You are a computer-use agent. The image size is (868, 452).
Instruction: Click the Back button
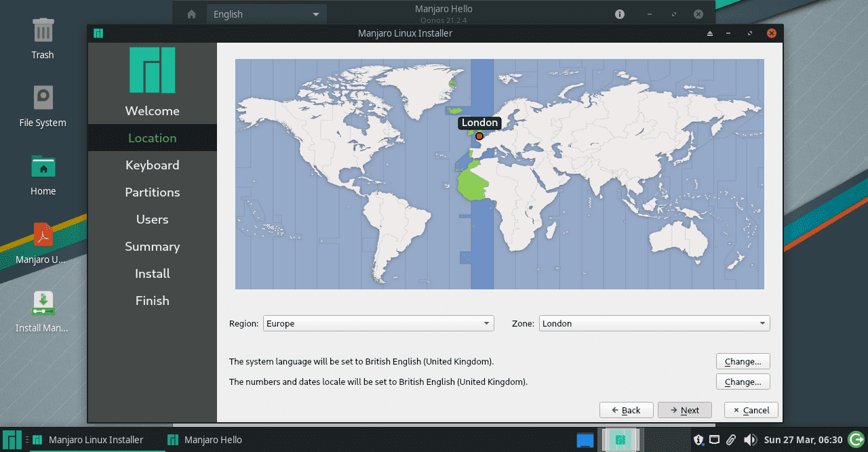point(627,410)
